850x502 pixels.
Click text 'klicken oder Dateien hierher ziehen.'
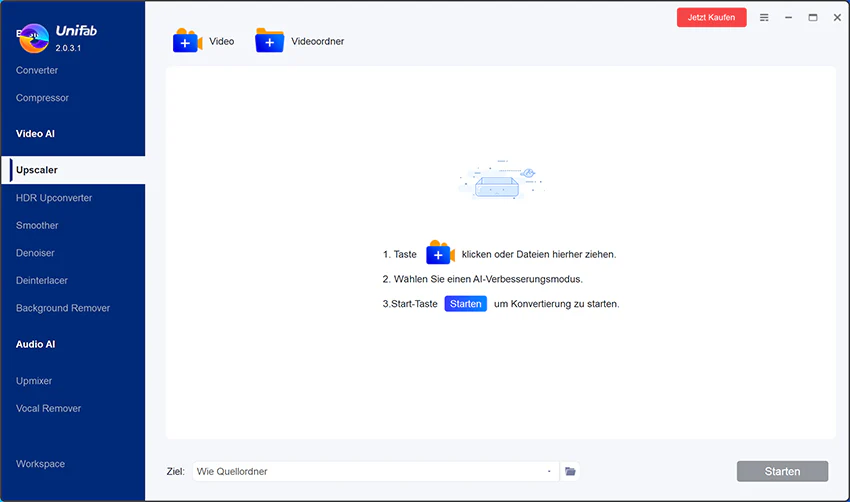539,254
